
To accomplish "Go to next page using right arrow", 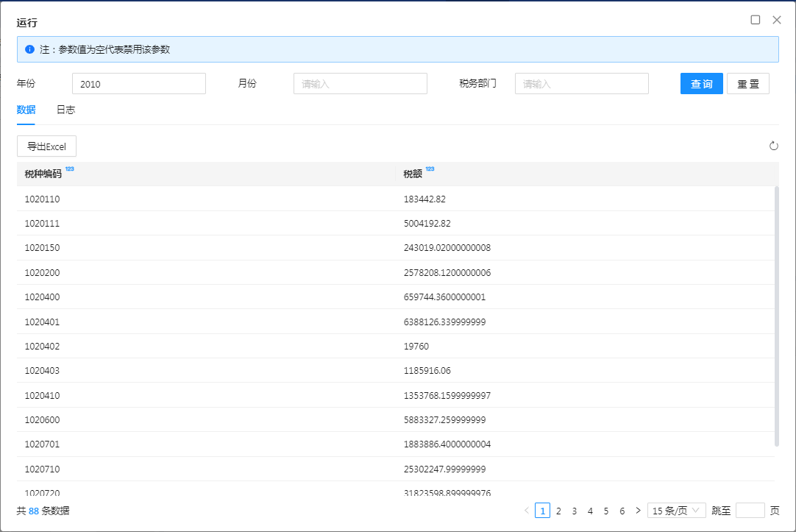I will [x=638, y=511].
